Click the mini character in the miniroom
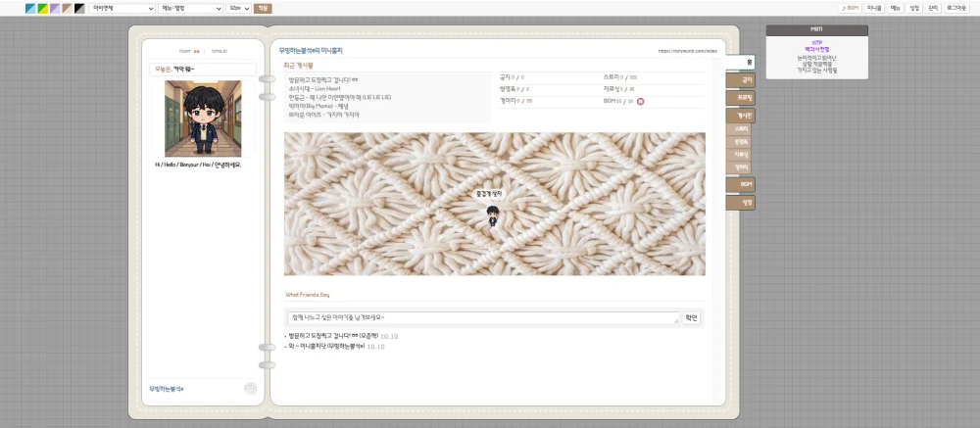Image resolution: width=980 pixels, height=428 pixels. [493, 215]
